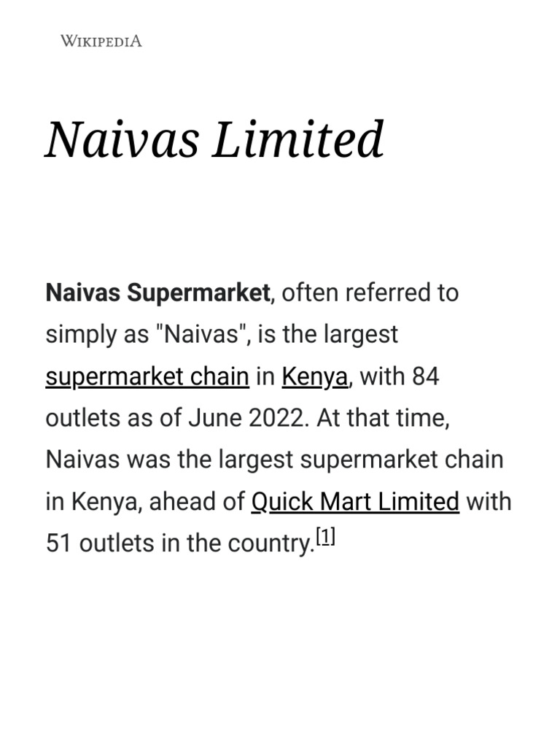
Task: Click the word 'Naivas' in the title
Action: [x=122, y=139]
